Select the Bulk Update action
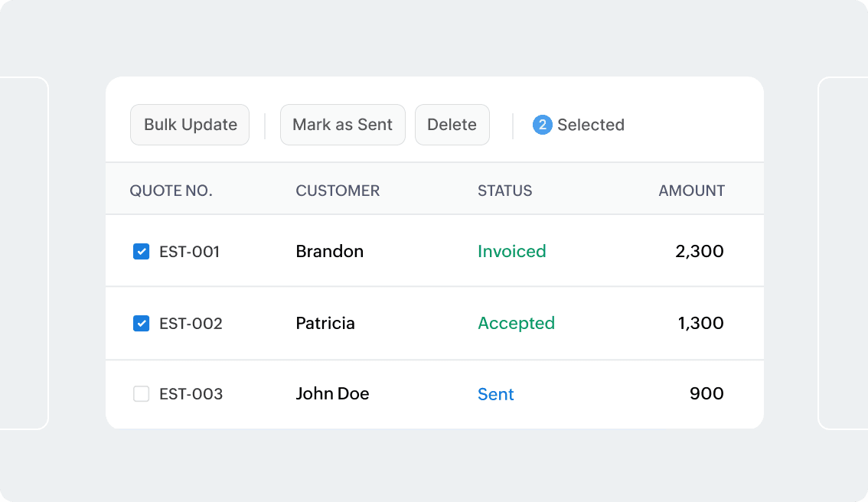 coord(190,124)
